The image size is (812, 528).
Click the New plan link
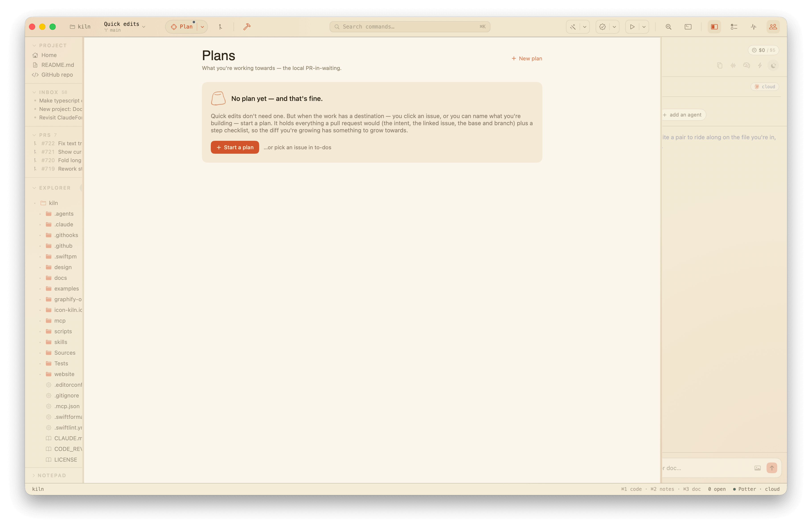click(526, 59)
